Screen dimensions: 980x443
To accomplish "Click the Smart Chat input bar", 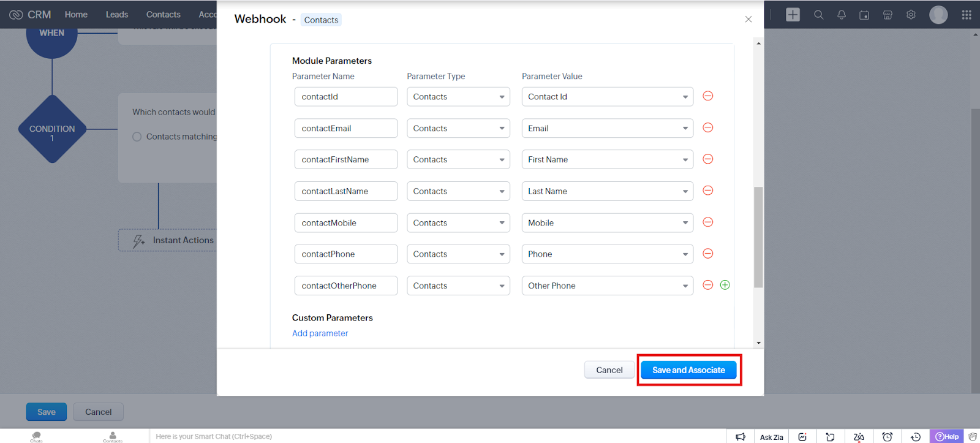I will (437, 436).
